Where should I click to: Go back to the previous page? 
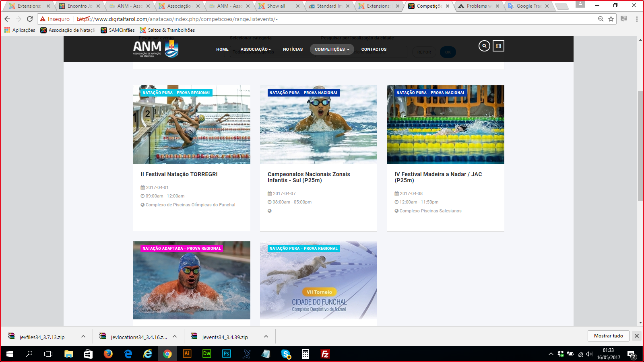pos(7,19)
